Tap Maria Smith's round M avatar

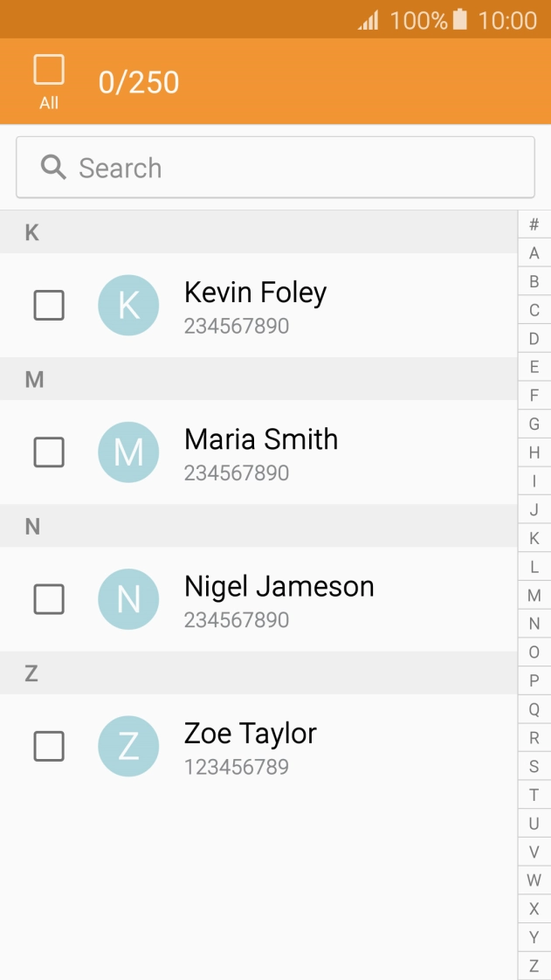[x=128, y=452]
